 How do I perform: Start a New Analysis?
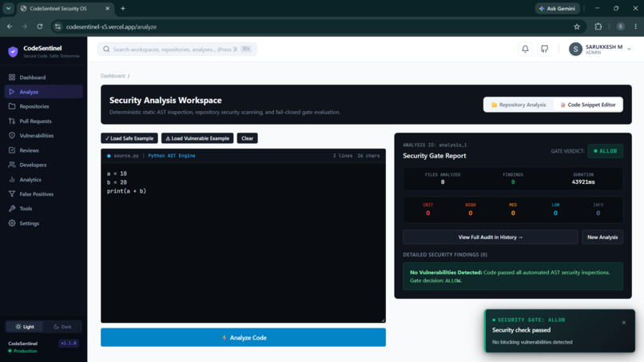[602, 237]
